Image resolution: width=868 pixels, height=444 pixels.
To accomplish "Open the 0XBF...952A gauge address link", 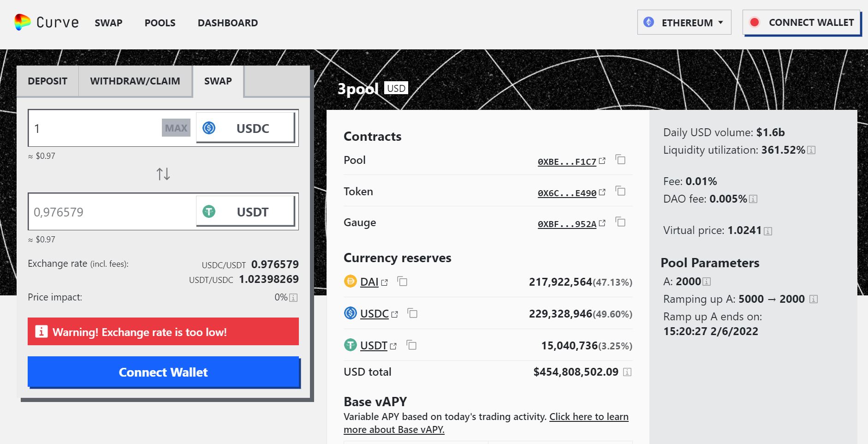I will 567,224.
